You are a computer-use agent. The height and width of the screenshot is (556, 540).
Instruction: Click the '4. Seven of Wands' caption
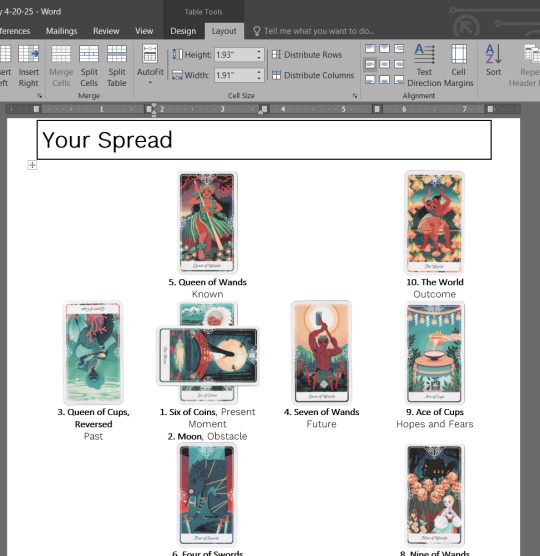pos(321,412)
